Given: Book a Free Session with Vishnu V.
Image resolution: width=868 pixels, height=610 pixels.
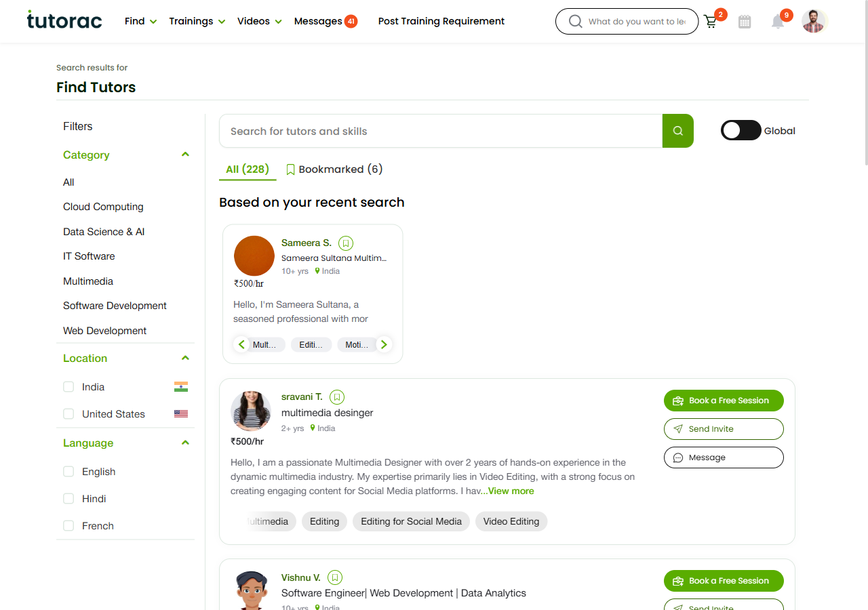Looking at the screenshot, I should 724,581.
